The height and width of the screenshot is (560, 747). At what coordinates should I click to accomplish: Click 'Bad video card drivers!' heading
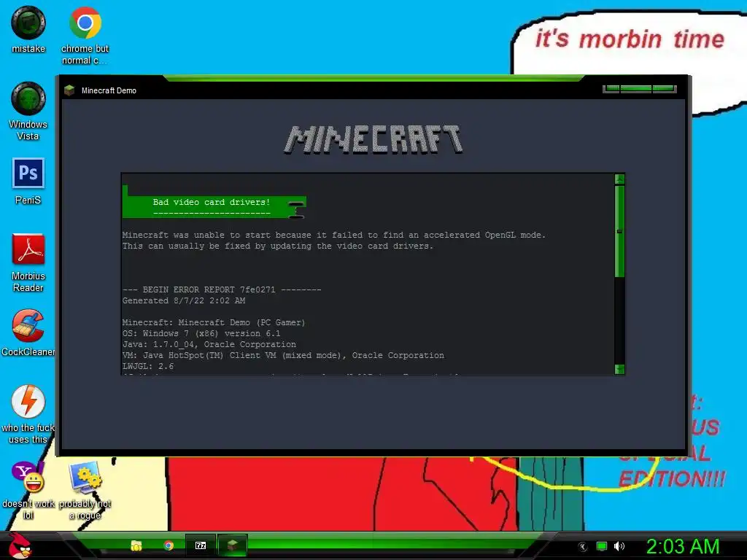point(212,202)
